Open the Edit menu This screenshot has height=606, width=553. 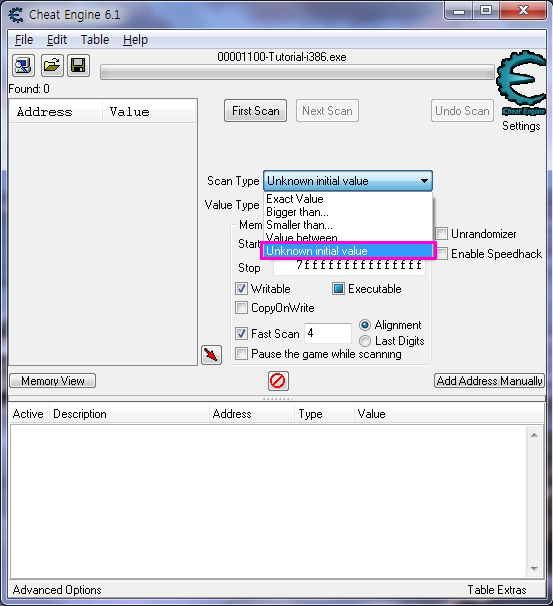(x=57, y=39)
